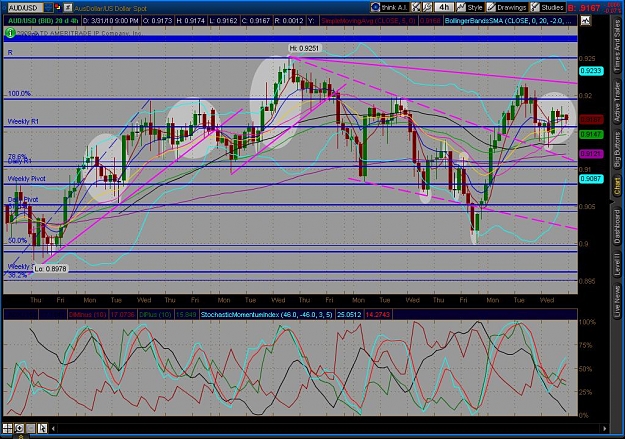Click the BollingerBandsSMA study label
Viewport: 625px width, 439px height.
point(510,21)
